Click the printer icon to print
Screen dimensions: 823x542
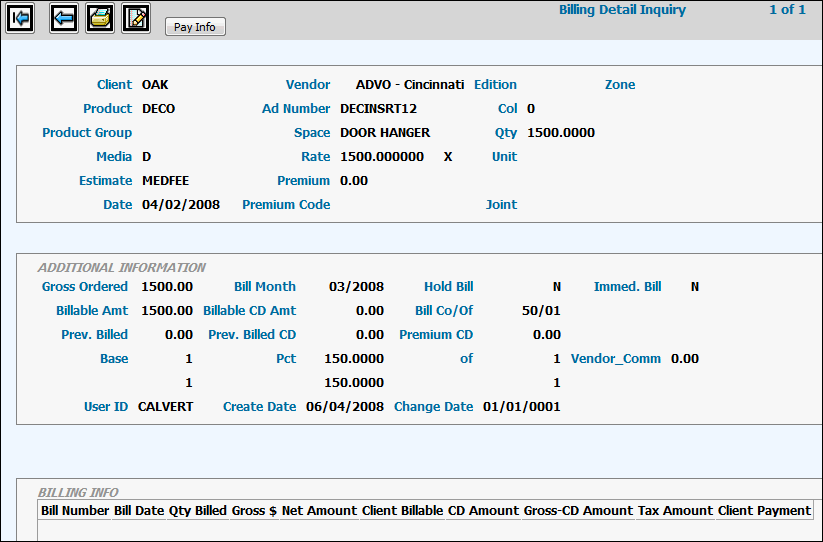(x=100, y=18)
